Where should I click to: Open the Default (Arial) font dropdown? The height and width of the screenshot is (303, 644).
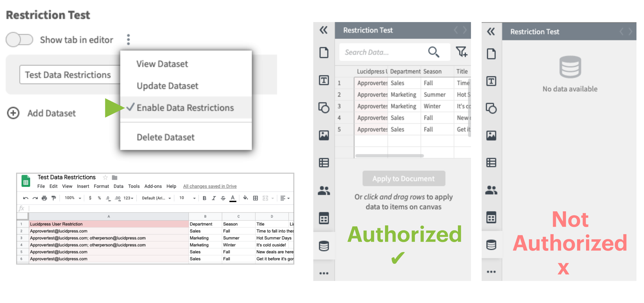coord(156,198)
